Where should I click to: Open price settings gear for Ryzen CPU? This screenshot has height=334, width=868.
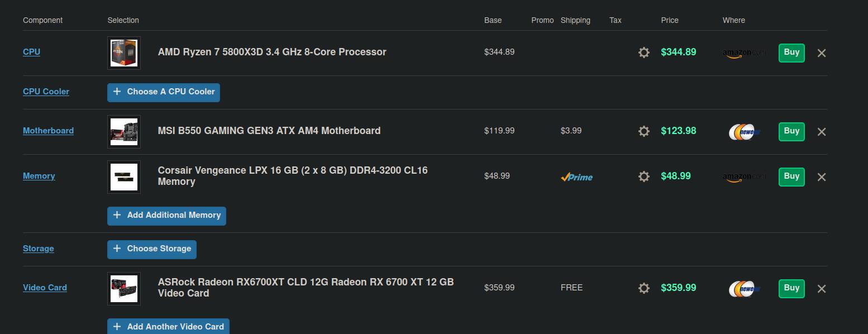tap(644, 53)
